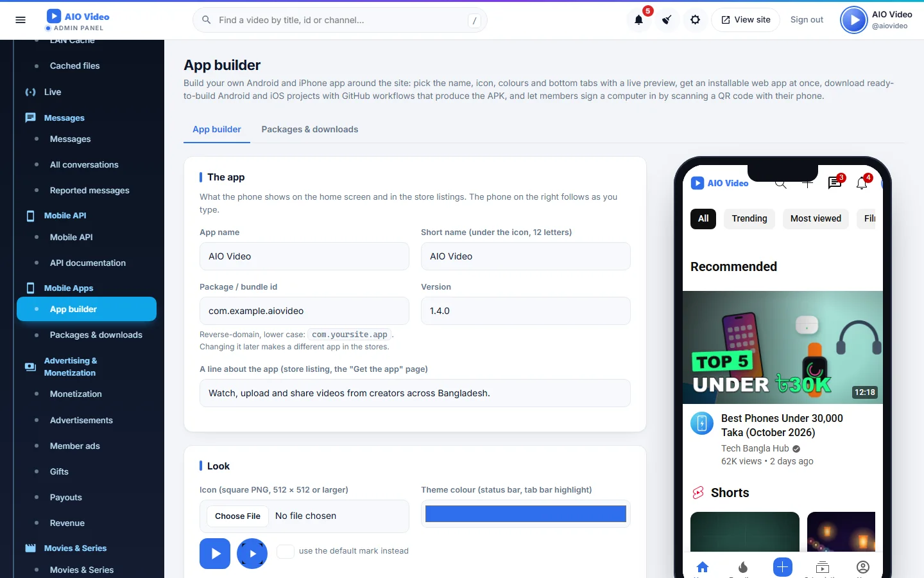Open the hamburger menu in the header

click(x=21, y=20)
